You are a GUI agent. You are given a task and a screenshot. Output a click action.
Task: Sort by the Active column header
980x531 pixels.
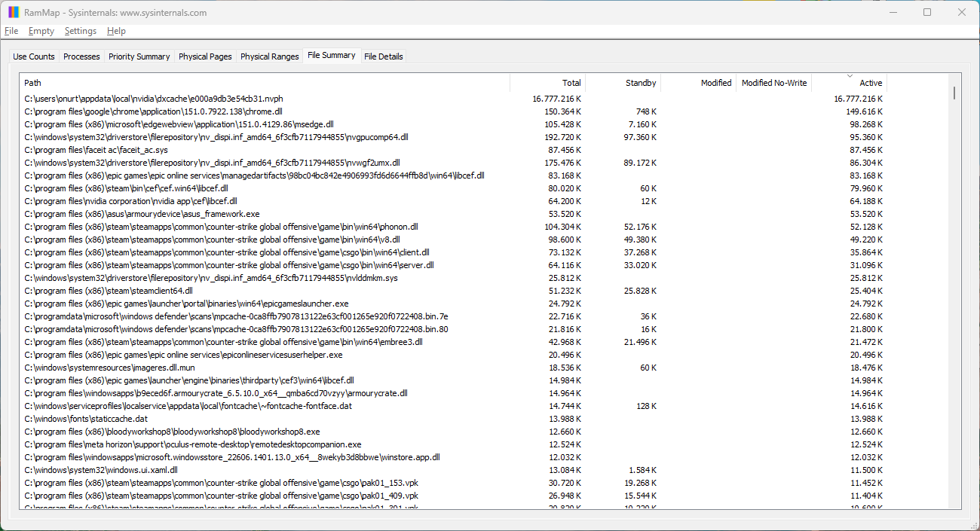(x=850, y=83)
